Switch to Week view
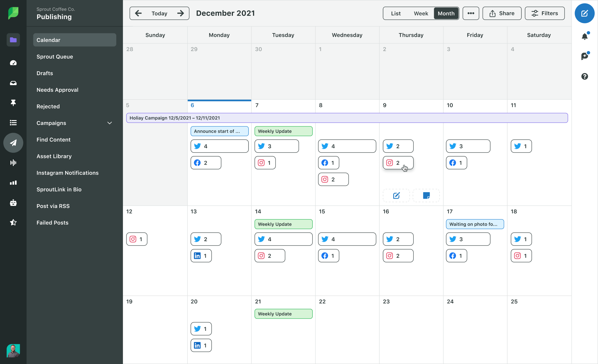598x364 pixels. [x=421, y=13]
